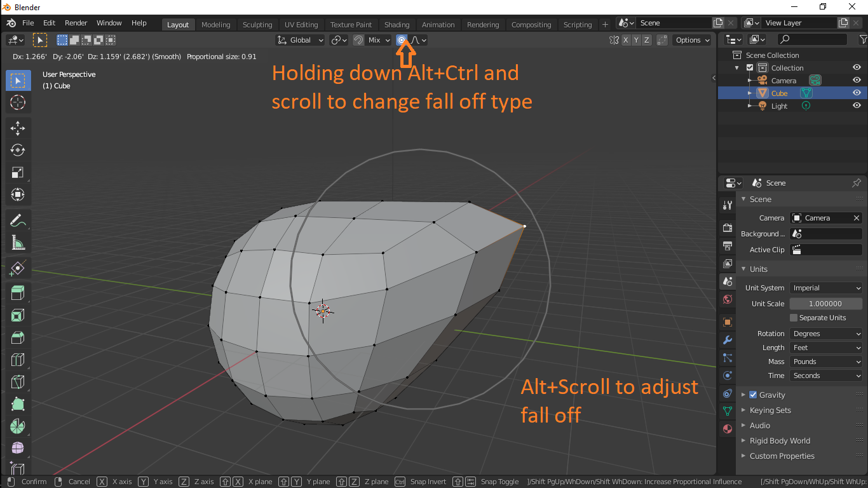Screen dimensions: 868x488
Task: Open the Global orientation dropdown
Action: point(300,40)
